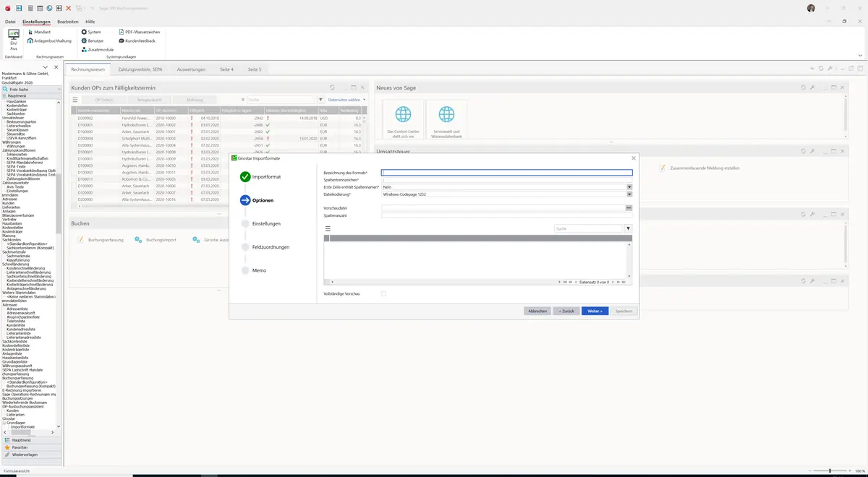The height and width of the screenshot is (477, 868).
Task: Switch to the Einstellungen ribbon tab
Action: [36, 22]
